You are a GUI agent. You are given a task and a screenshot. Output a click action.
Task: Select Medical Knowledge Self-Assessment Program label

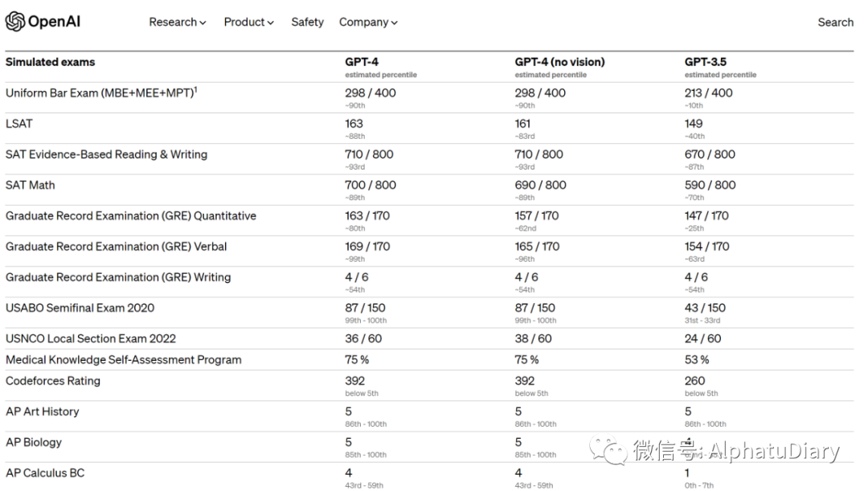click(124, 360)
